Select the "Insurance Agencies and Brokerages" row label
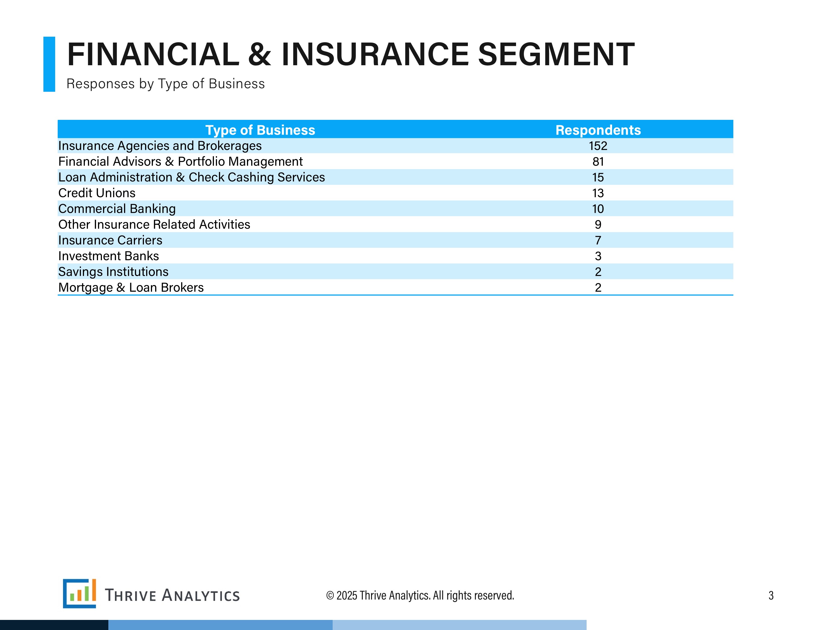This screenshot has width=840, height=630. click(160, 146)
